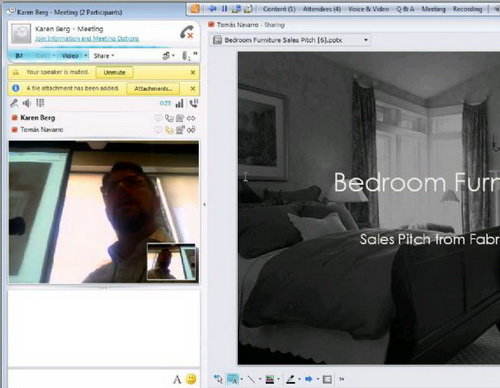
Task: Close the file attachment notification bar
Action: coord(193,88)
